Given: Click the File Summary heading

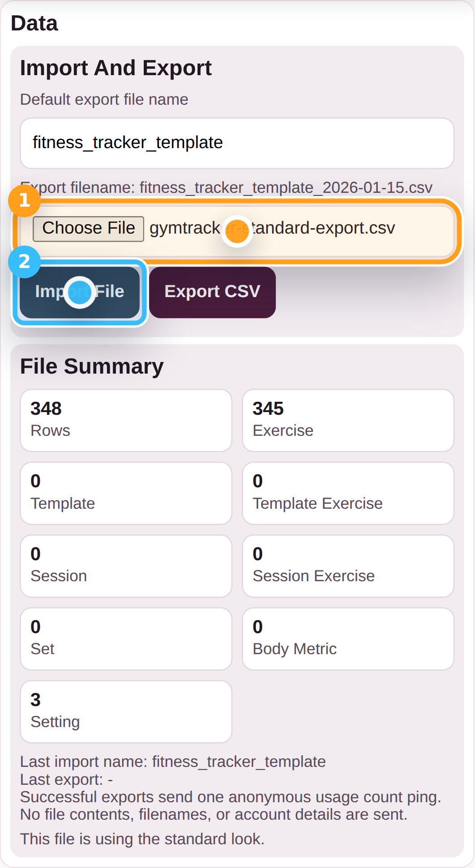Looking at the screenshot, I should tap(91, 366).
